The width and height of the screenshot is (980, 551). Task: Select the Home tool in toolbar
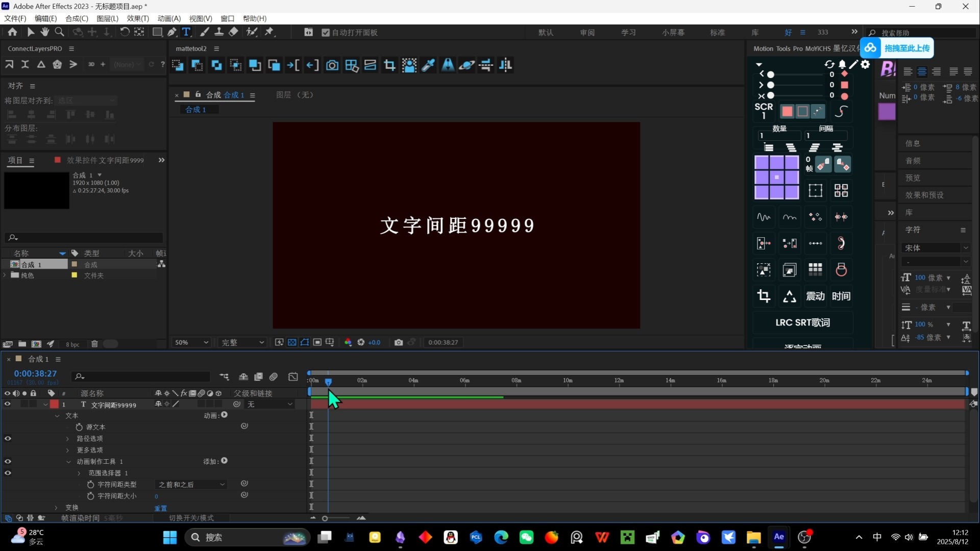(12, 32)
